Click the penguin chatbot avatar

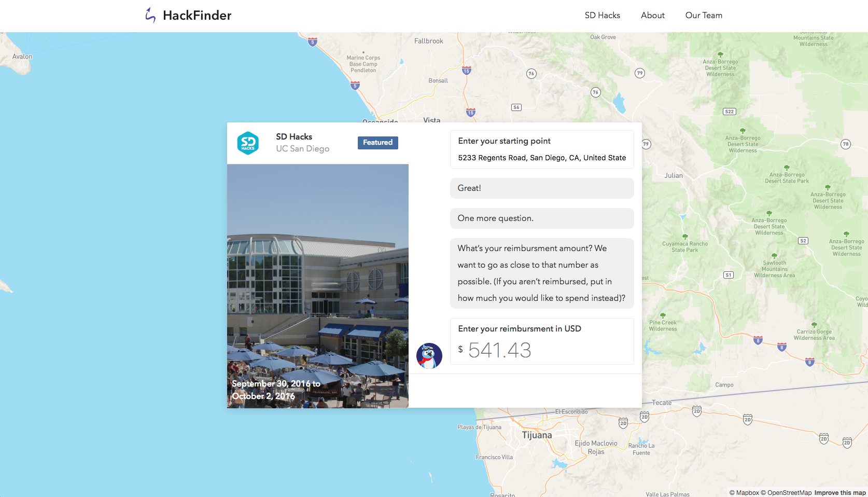(429, 356)
